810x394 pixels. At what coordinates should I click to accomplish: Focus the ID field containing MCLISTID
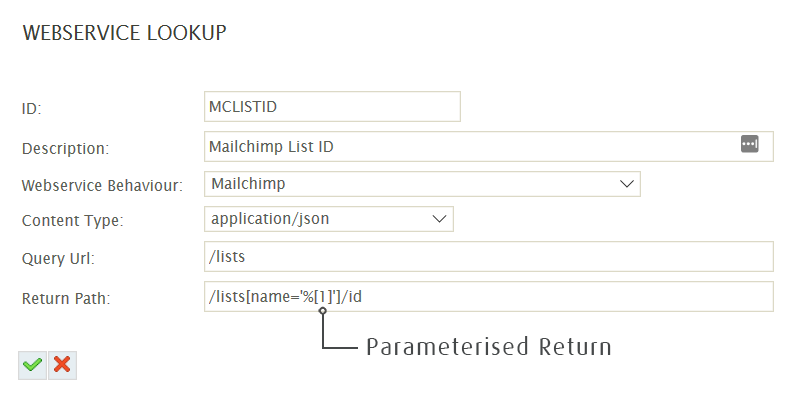[332, 107]
